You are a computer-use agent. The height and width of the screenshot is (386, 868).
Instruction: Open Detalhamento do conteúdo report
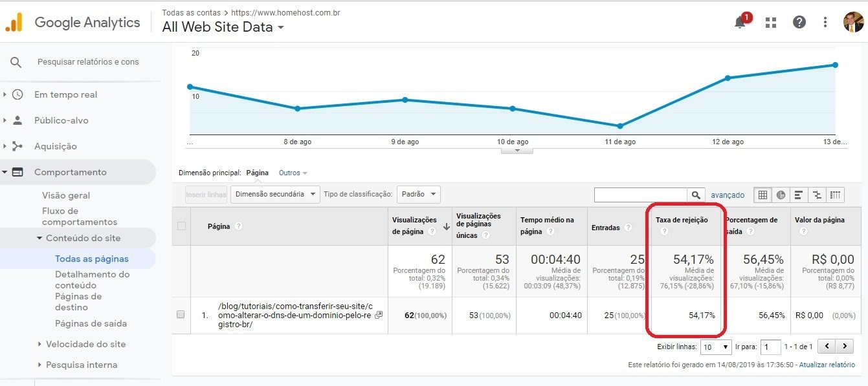pos(93,279)
